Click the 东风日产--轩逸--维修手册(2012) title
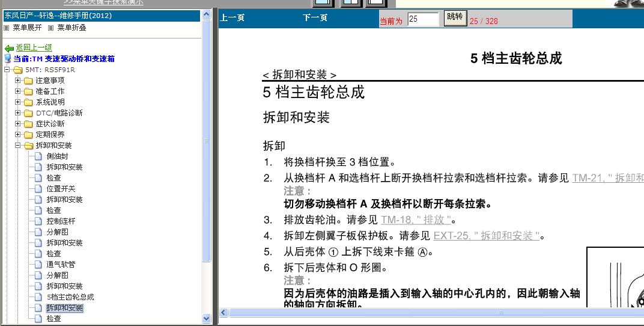This screenshot has height=326, width=644. pos(58,16)
